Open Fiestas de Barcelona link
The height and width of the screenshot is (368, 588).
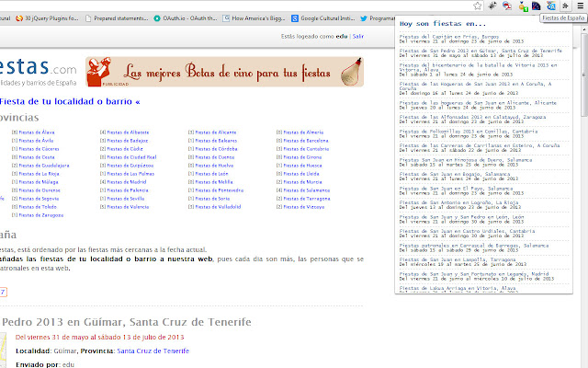click(306, 141)
